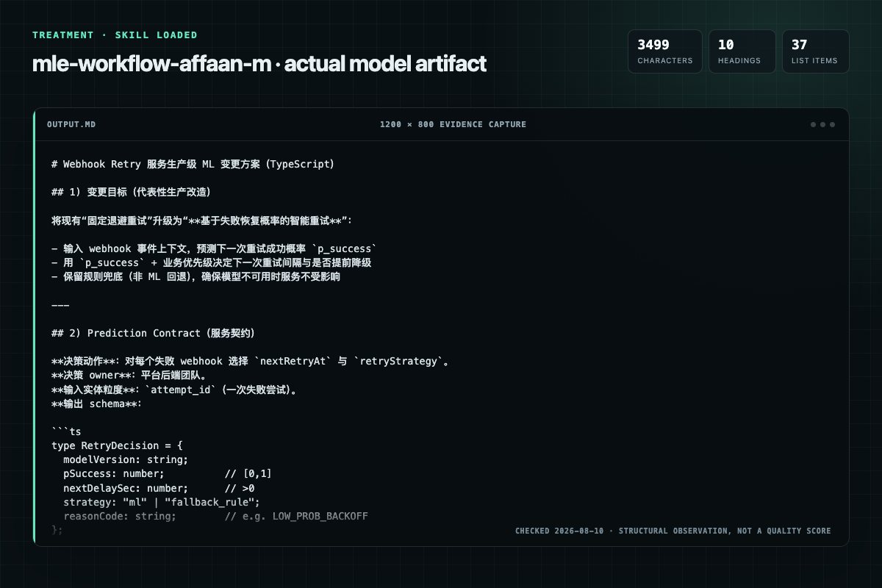Click the '## 1) 变更目标' heading
Screen dimensions: 882x588
click(x=132, y=193)
